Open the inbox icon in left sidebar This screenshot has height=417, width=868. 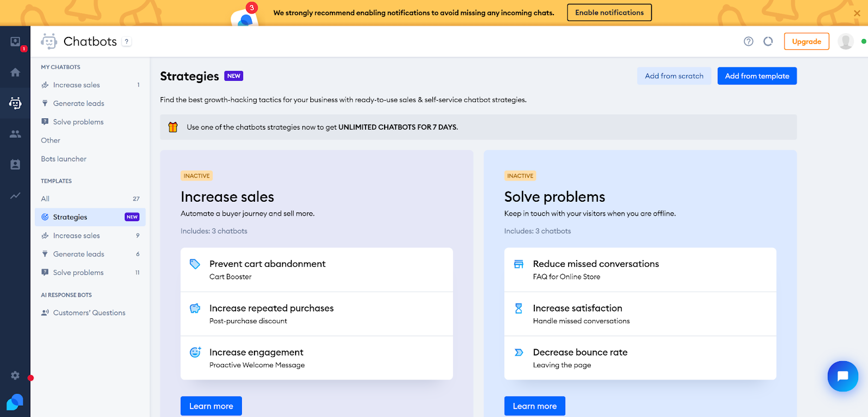(15, 42)
